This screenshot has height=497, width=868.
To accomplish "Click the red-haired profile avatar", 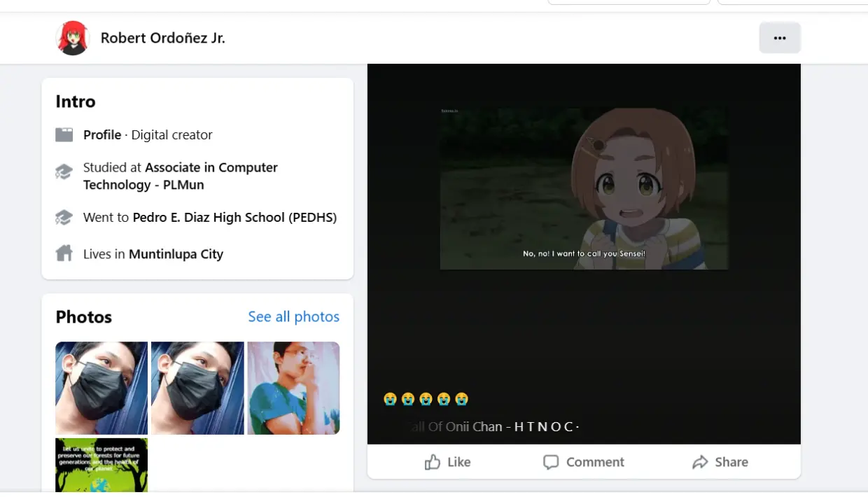I will [x=73, y=38].
